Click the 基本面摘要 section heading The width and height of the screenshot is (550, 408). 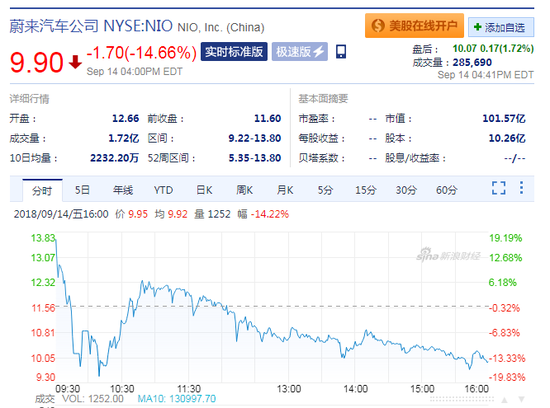[323, 99]
